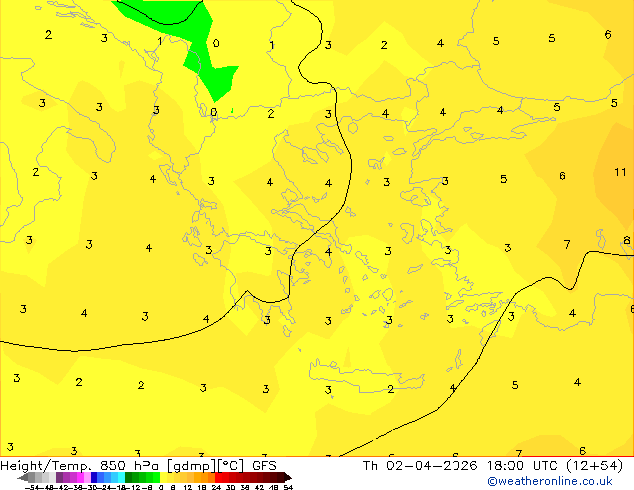Click the date 'Th 02-04-2026'
634x490 pixels.
click(420, 466)
